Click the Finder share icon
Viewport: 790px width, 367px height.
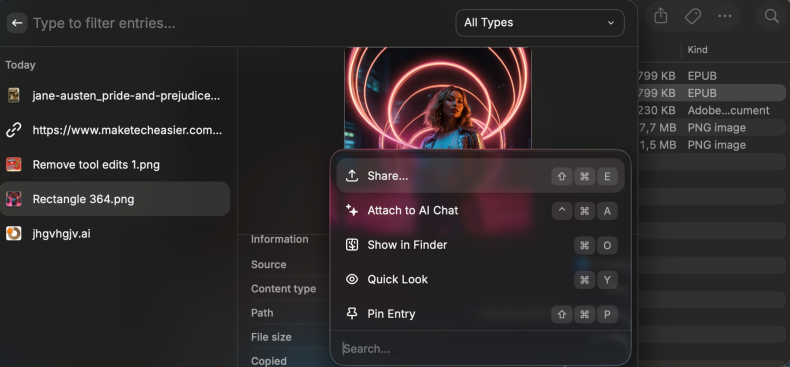pos(661,16)
